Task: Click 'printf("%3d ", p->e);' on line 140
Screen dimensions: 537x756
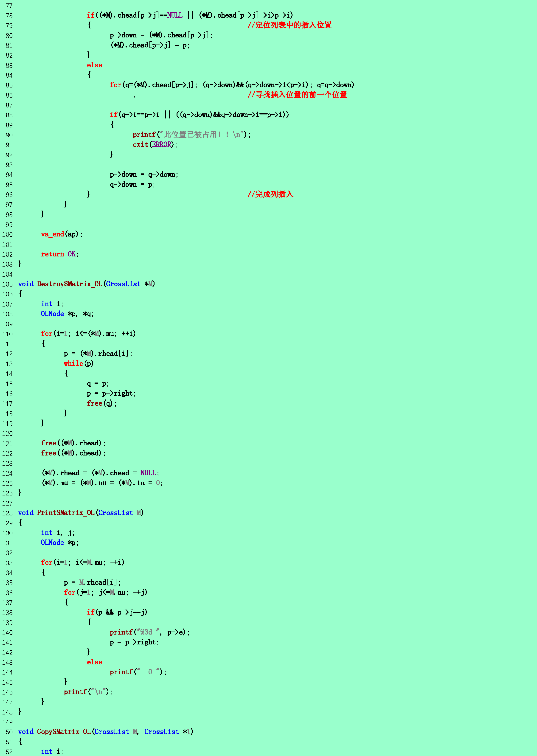Action: [x=150, y=632]
